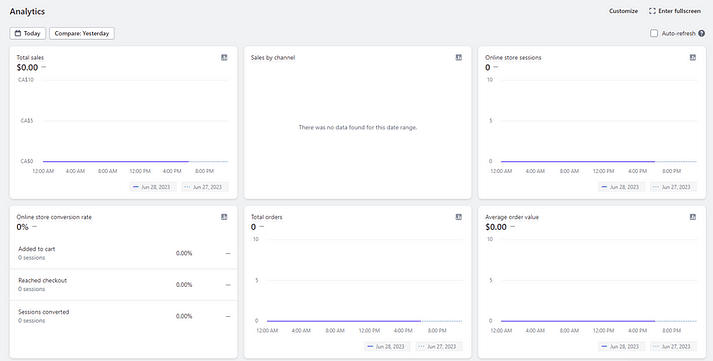The height and width of the screenshot is (361, 713).
Task: Click the 'There was no data found' message
Action: pos(358,127)
